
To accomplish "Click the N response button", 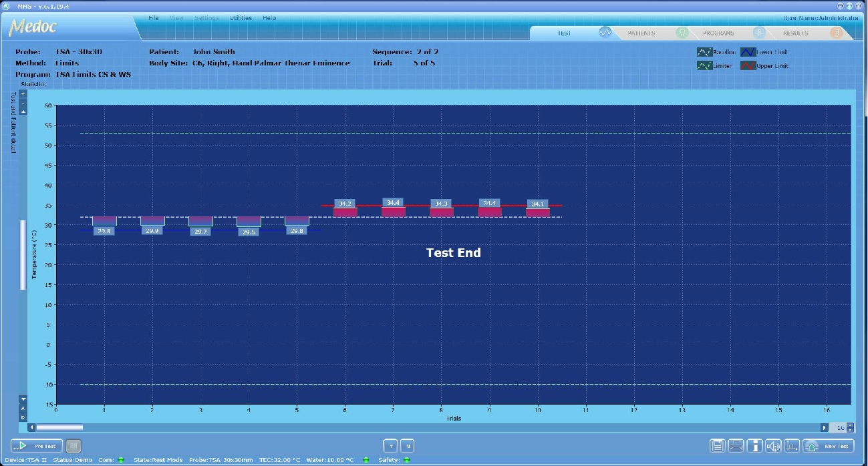I will (x=408, y=446).
